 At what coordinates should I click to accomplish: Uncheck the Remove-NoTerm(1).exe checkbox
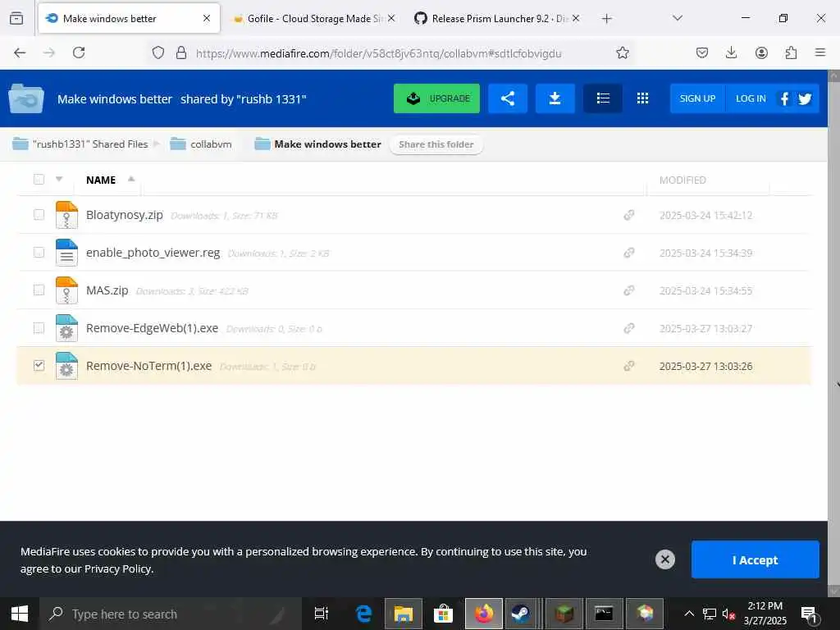coord(39,365)
